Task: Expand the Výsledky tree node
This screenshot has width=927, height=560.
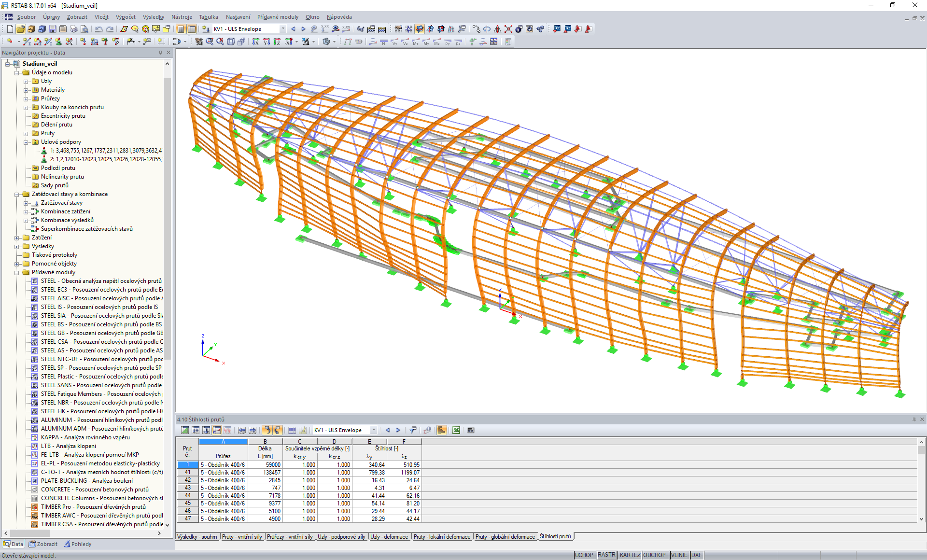Action: (17, 246)
